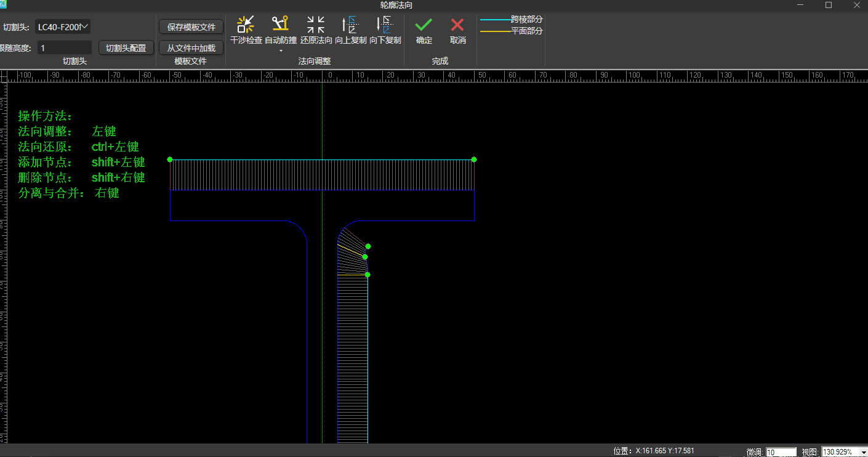Click the 删除节点 shift+右键 hint line
This screenshot has height=457, width=868.
(82, 177)
